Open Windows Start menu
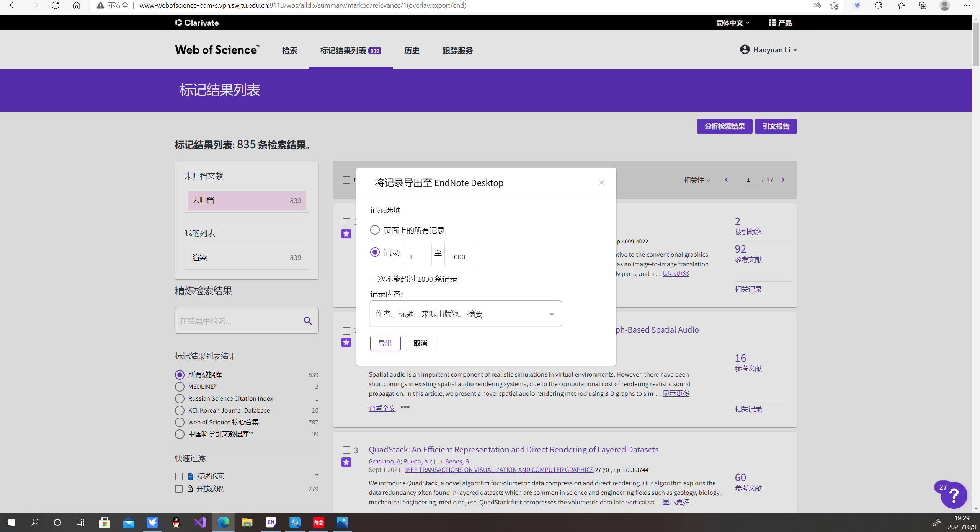The image size is (980, 532). (x=11, y=522)
